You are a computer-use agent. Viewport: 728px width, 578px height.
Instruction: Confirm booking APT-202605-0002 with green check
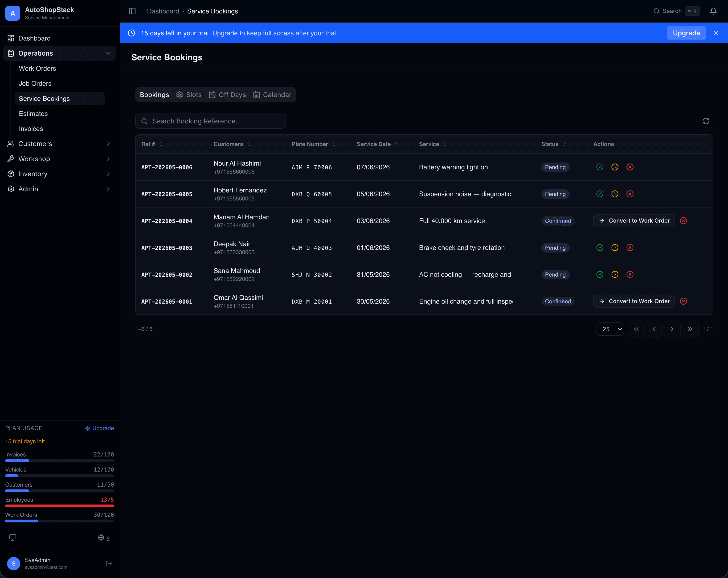point(600,274)
